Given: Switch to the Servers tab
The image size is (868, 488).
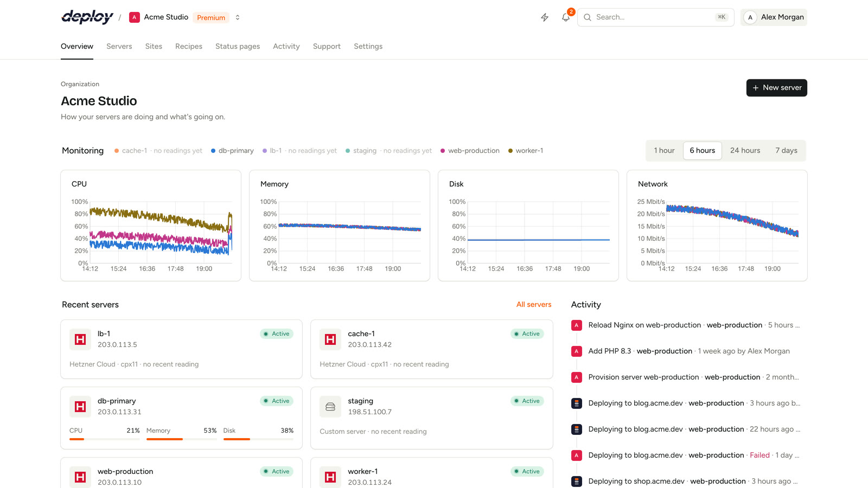Looking at the screenshot, I should [x=119, y=47].
